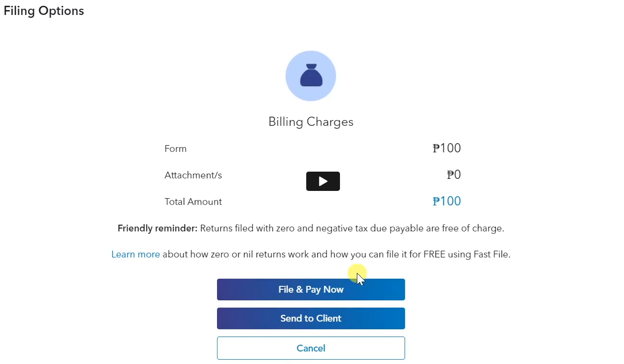This screenshot has width=624, height=364.
Task: Click the money bag billing icon
Action: click(311, 76)
